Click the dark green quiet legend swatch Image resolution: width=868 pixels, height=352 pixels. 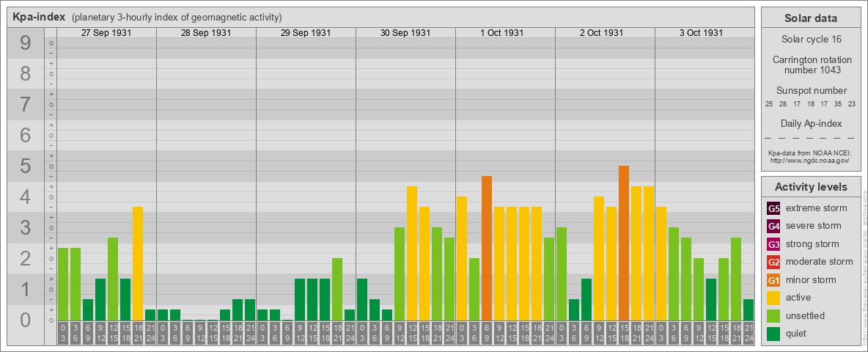pos(773,334)
